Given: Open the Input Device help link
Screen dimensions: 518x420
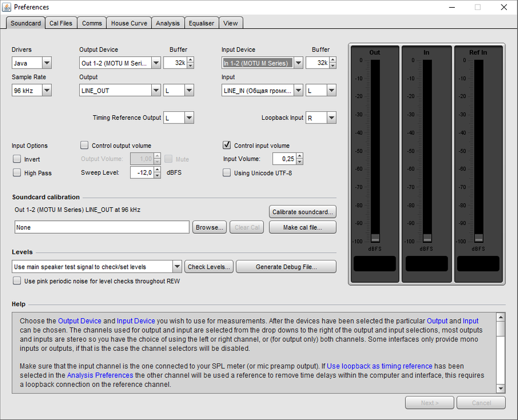Looking at the screenshot, I should coord(136,321).
